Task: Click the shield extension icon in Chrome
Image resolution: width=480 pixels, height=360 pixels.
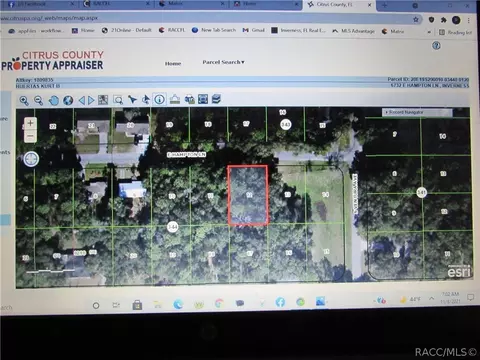Action: 431,20
